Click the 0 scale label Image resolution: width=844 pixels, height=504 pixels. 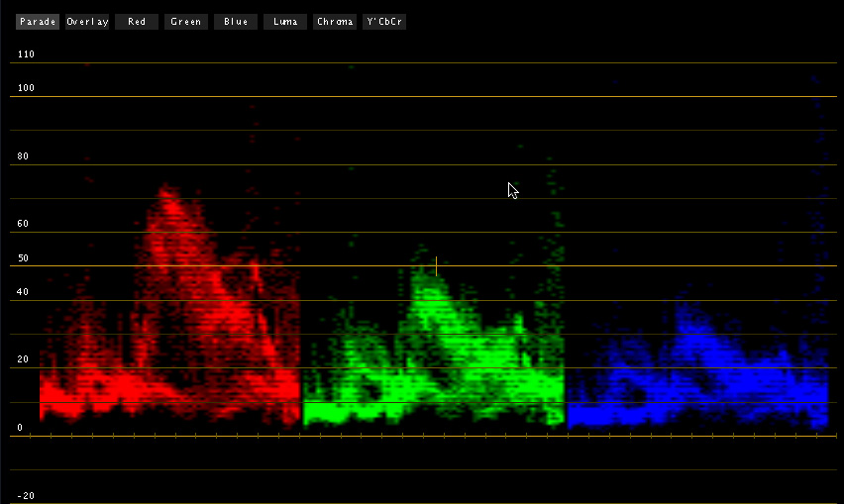[x=20, y=428]
